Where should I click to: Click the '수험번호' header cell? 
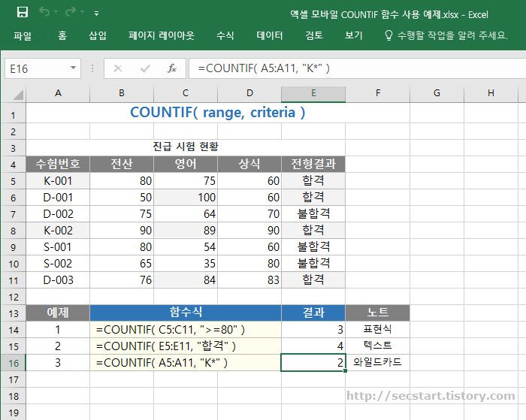pyautogui.click(x=58, y=164)
